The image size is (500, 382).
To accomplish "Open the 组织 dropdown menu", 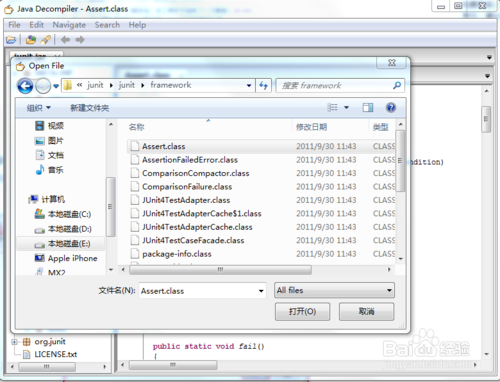I will coord(39,108).
